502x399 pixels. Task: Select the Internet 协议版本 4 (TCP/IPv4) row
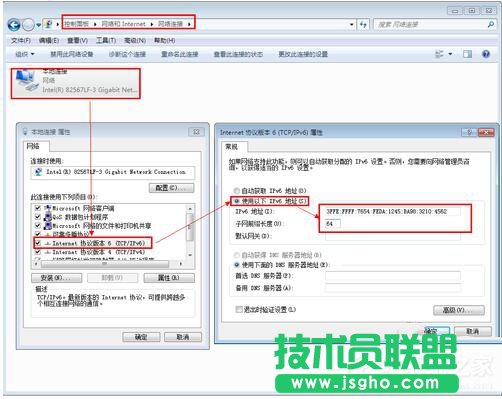[x=99, y=252]
